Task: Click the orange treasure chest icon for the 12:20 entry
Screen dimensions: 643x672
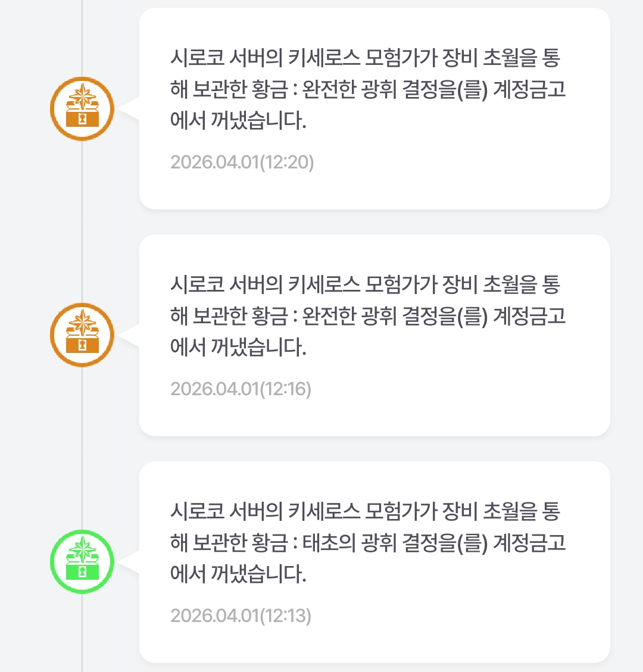Action: coord(82,109)
